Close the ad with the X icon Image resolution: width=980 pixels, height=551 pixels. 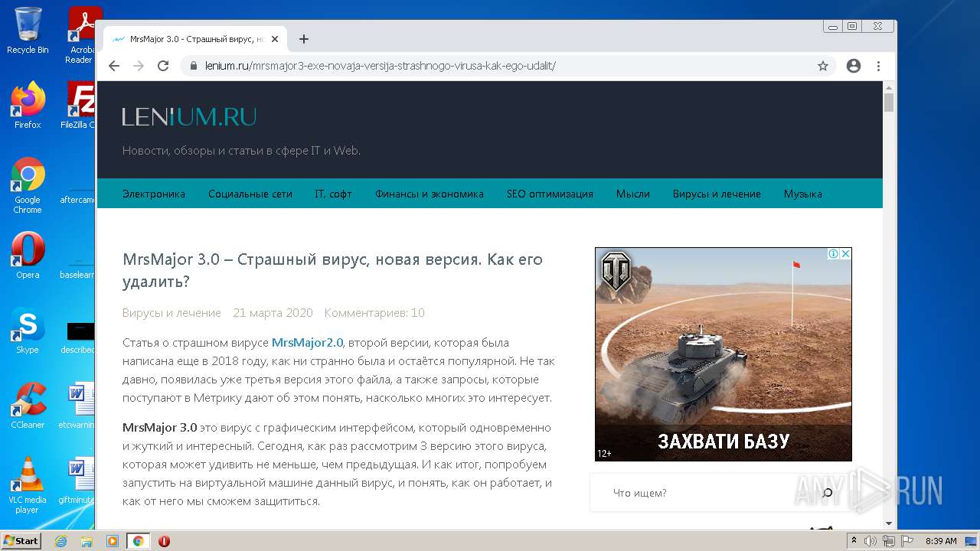(x=845, y=253)
